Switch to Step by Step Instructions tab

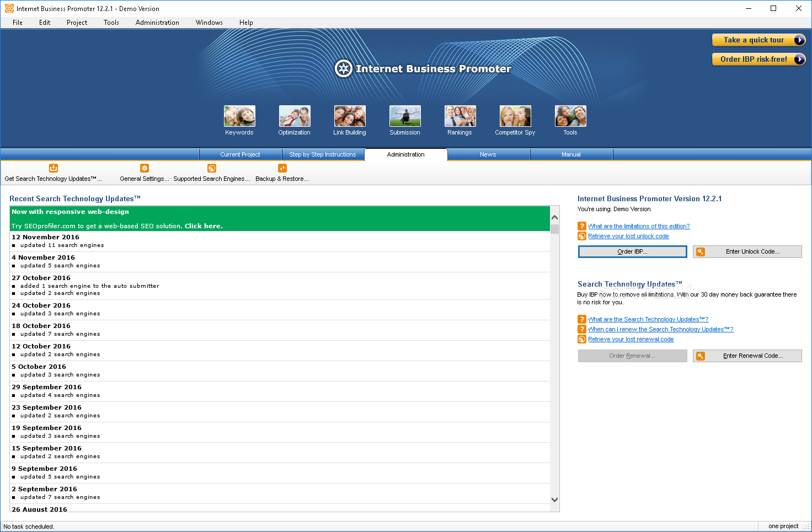point(323,154)
